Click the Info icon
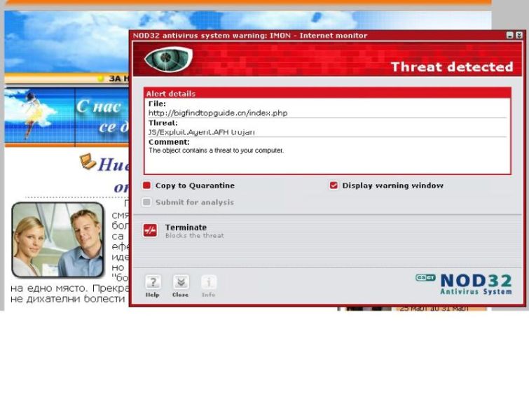 point(208,282)
